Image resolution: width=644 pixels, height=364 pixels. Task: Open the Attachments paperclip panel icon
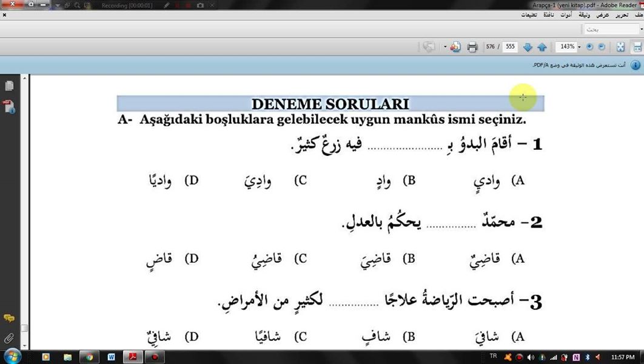tap(9, 339)
